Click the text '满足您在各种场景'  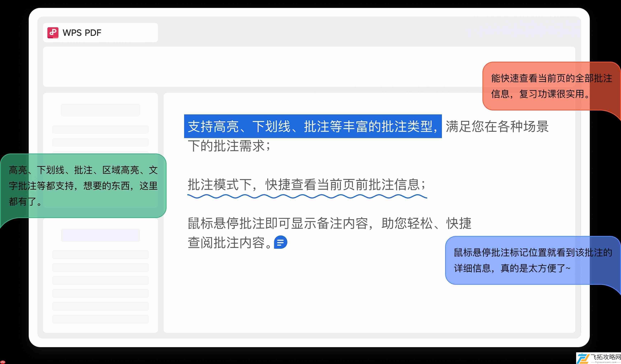[497, 126]
